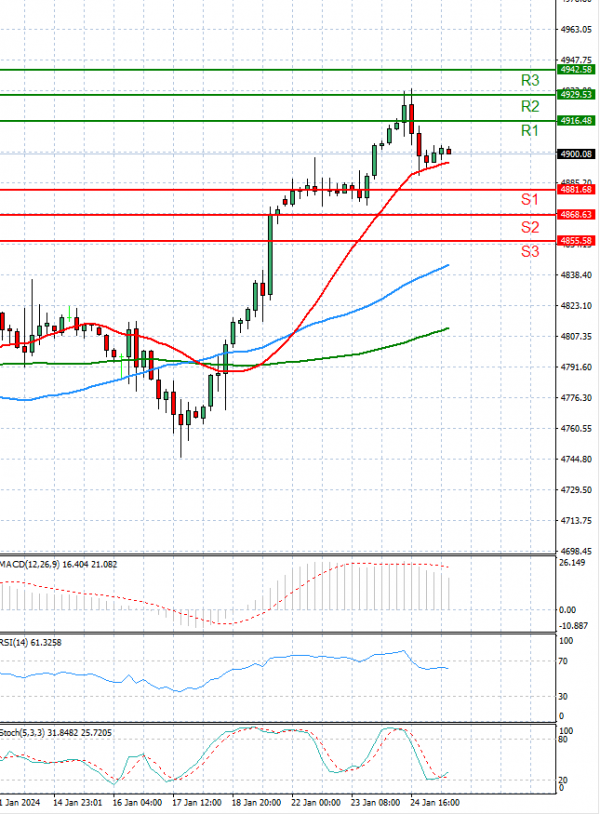Click the 4744.80 price scale value

(x=576, y=459)
